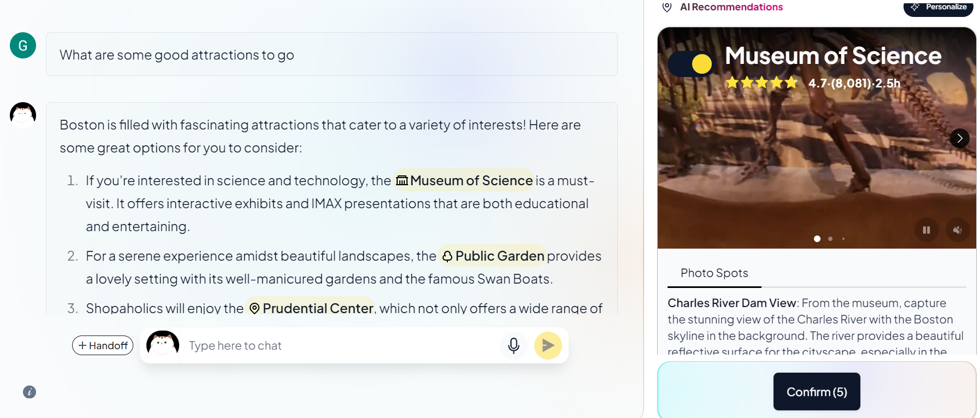Click the sparkle Personalize button
The image size is (980, 418).
pos(938,7)
